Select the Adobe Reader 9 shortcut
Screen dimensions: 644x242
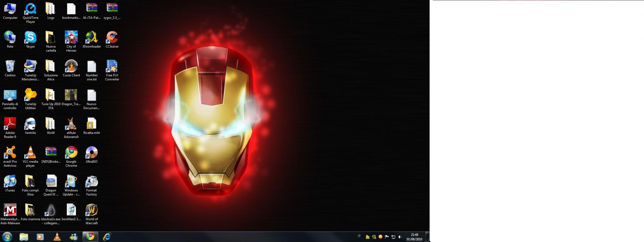[10, 129]
